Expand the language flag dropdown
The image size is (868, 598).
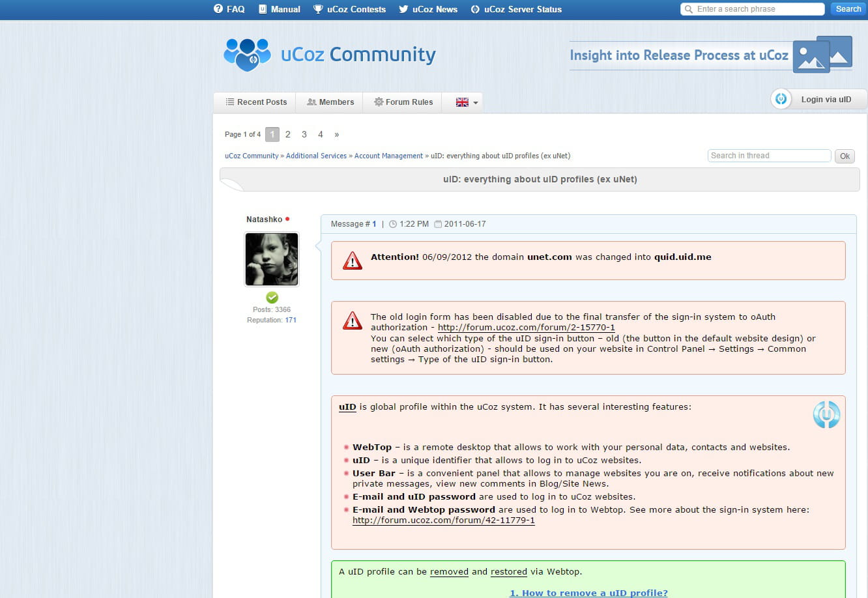coord(467,102)
